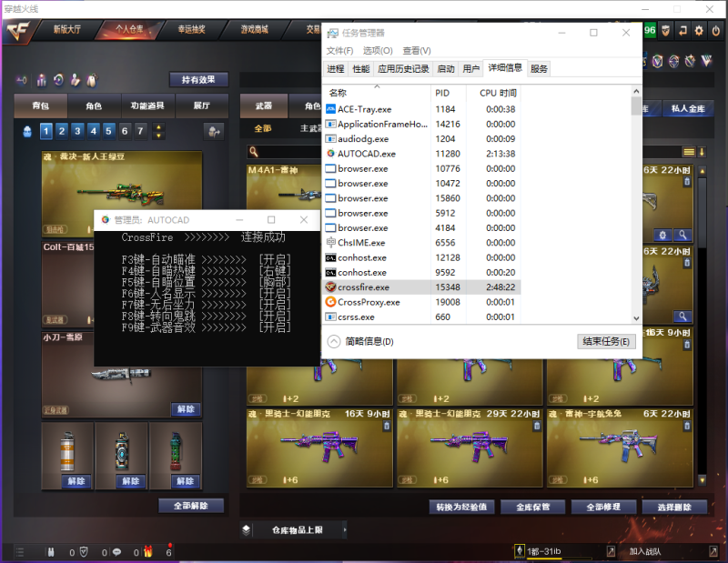
Task: Open the 查看 menu in Task Manager
Action: point(414,51)
